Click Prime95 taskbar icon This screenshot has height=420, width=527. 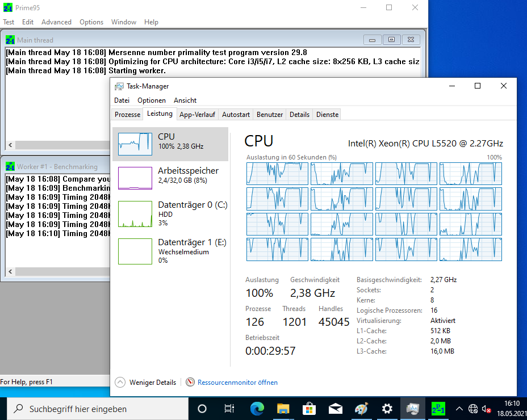438,409
